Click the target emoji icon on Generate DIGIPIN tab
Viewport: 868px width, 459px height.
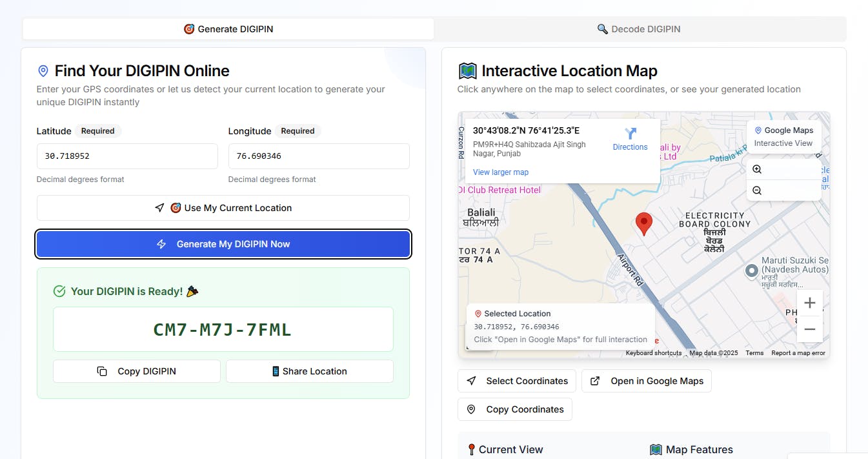pos(189,29)
